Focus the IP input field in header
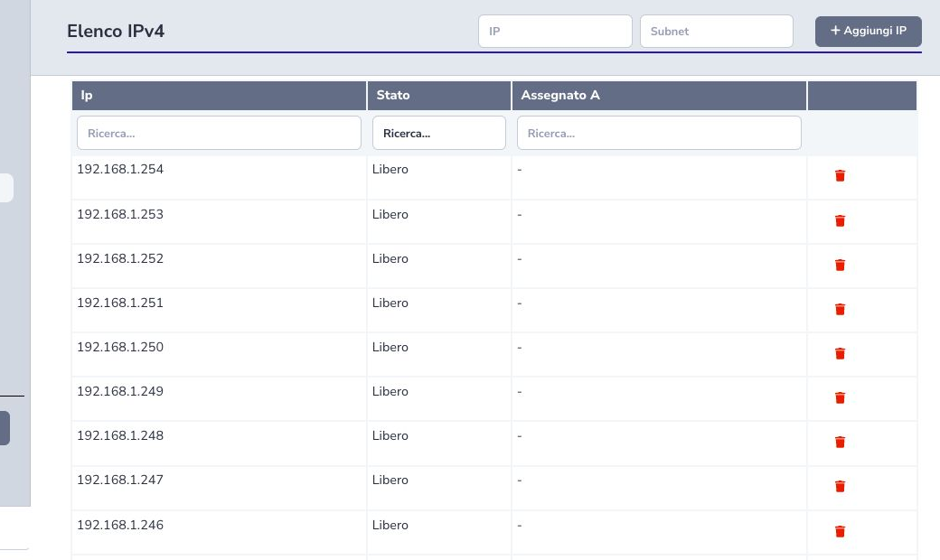 pyautogui.click(x=555, y=31)
